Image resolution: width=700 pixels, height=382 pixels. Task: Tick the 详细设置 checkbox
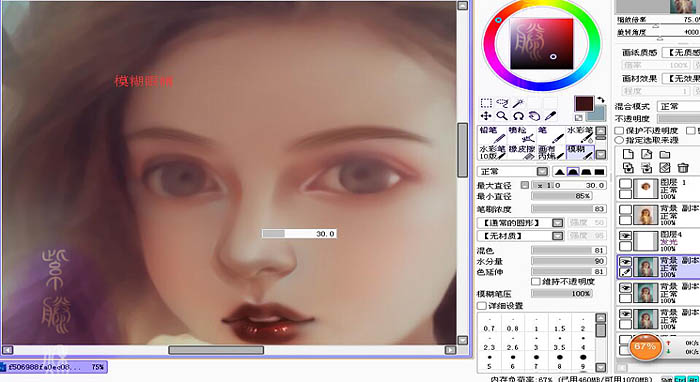coord(482,306)
